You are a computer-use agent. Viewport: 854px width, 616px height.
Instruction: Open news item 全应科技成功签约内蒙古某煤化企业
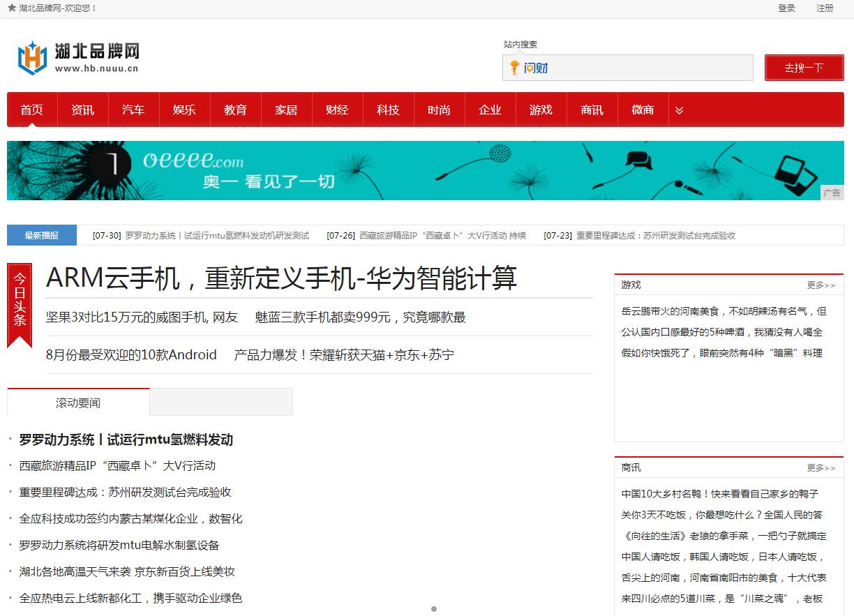click(x=130, y=519)
